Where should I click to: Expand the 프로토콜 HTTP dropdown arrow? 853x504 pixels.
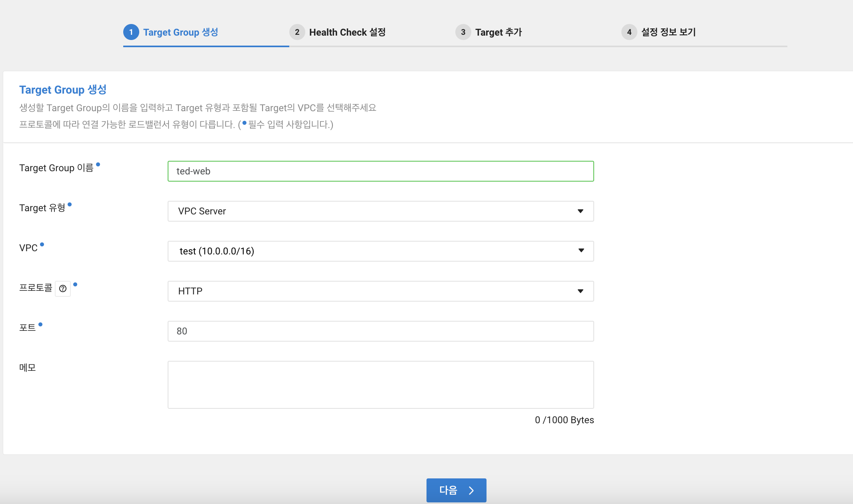[580, 291]
